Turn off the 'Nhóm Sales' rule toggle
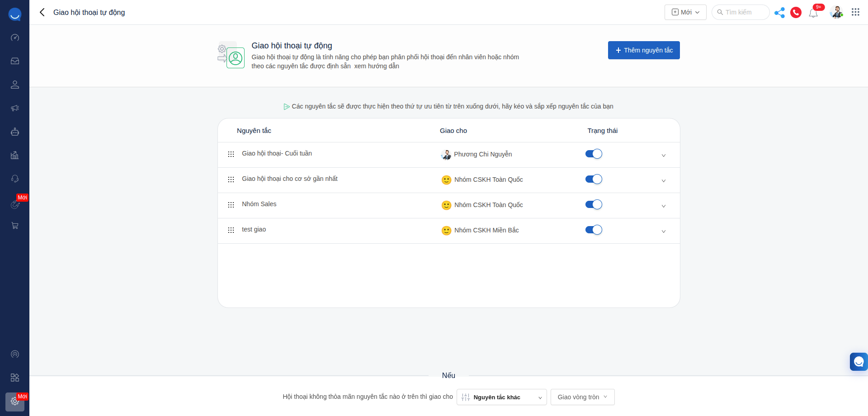The width and height of the screenshot is (868, 416). (593, 205)
